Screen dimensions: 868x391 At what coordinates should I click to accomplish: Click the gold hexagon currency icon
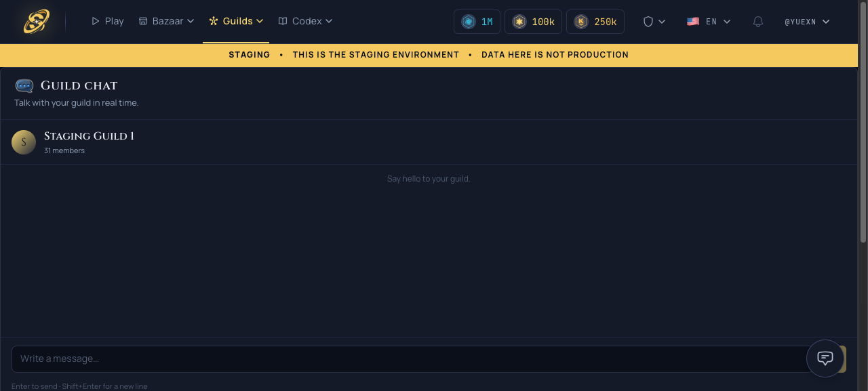coord(519,22)
